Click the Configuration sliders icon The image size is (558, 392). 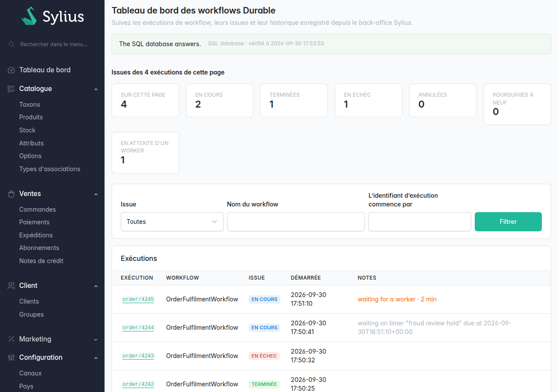11,358
